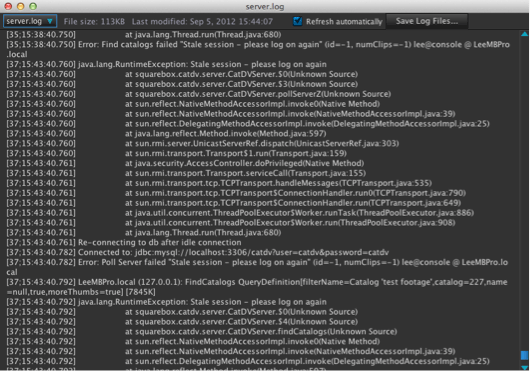Open the server.log file dropdown
The height and width of the screenshot is (371, 530).
pyautogui.click(x=30, y=21)
